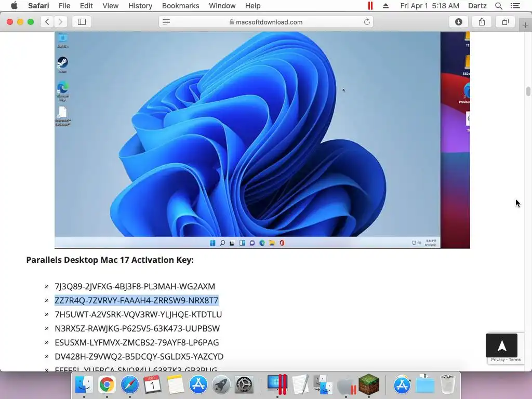Open Finder from the Dock

84,385
